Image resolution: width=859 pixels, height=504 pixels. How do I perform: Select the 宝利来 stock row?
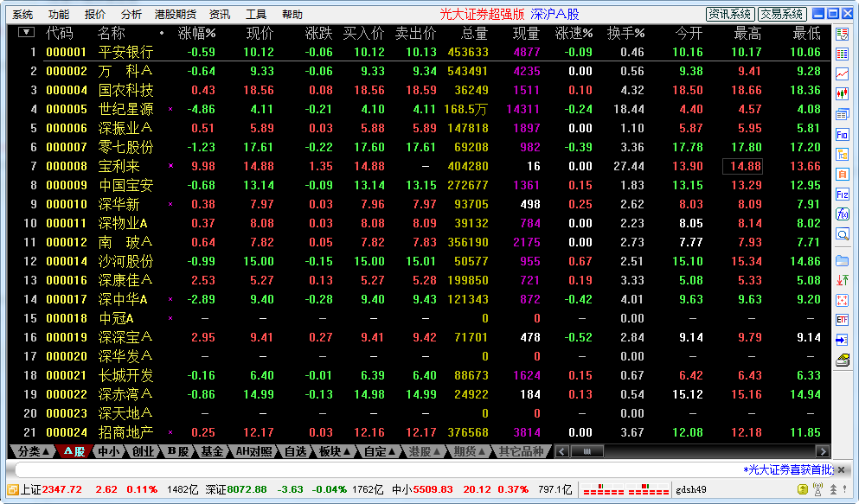[419, 166]
